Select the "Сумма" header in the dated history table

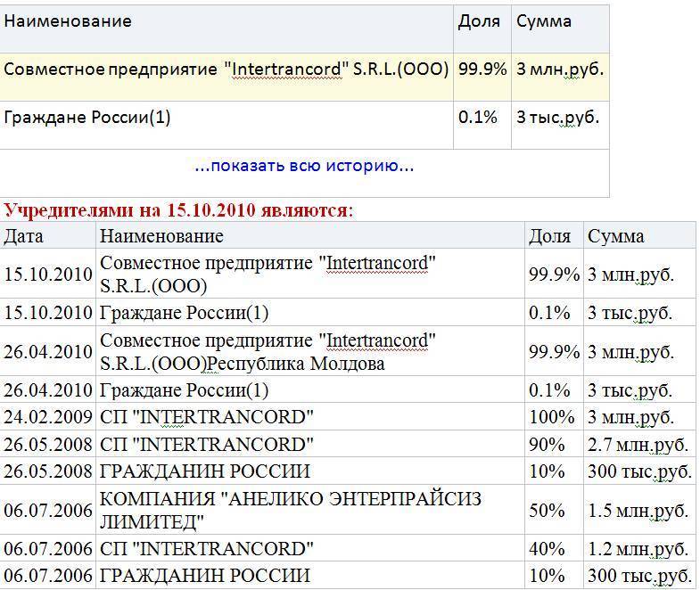click(x=616, y=236)
